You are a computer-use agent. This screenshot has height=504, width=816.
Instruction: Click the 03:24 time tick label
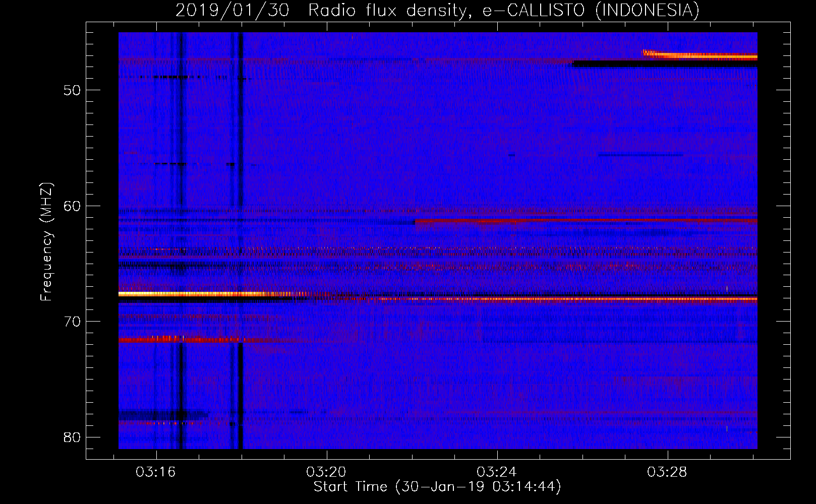[497, 472]
